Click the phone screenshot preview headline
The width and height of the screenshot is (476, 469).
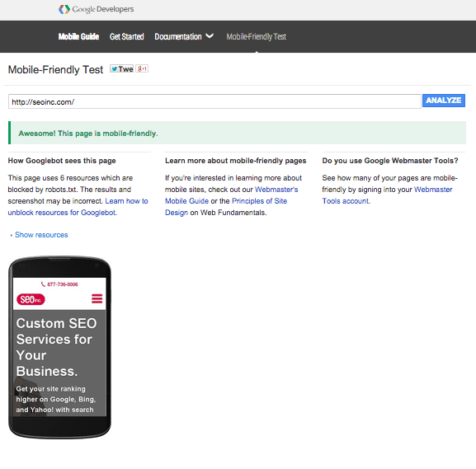click(56, 347)
